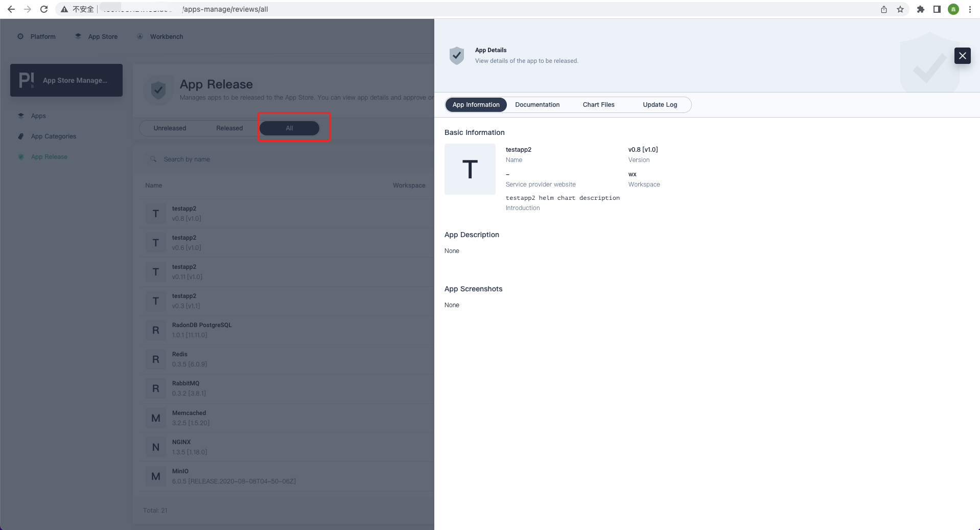The width and height of the screenshot is (980, 530).
Task: Click the workspace value wx
Action: (x=632, y=174)
